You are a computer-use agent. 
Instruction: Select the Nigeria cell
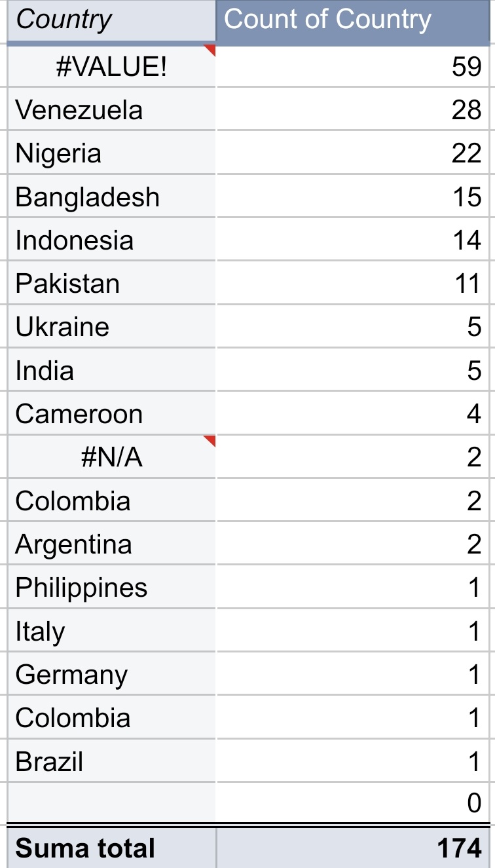pyautogui.click(x=111, y=153)
